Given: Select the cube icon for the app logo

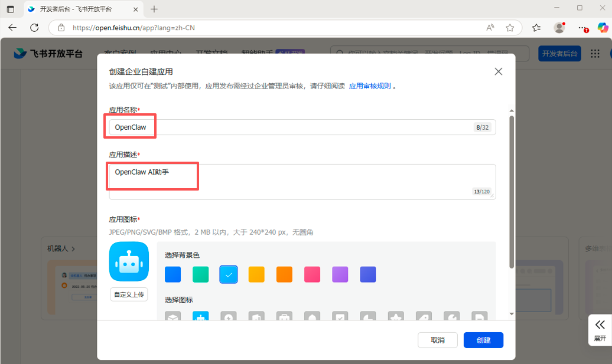Looking at the screenshot, I should (172, 317).
